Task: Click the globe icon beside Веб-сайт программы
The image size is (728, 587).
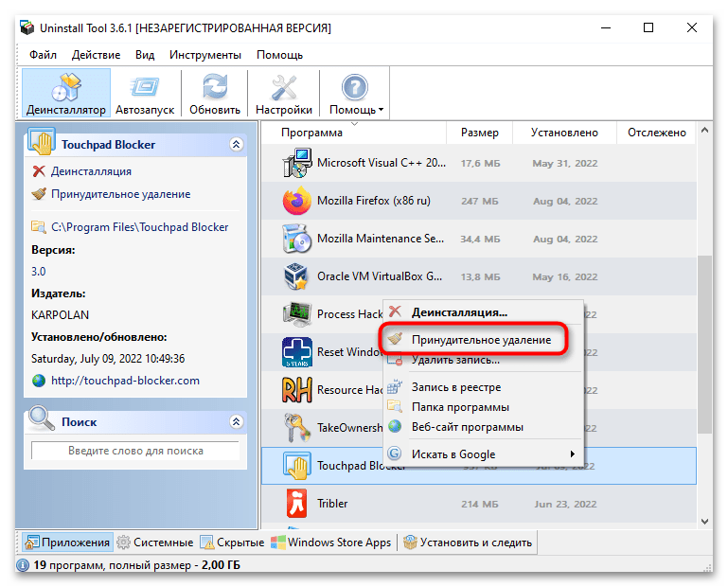Action: [395, 426]
